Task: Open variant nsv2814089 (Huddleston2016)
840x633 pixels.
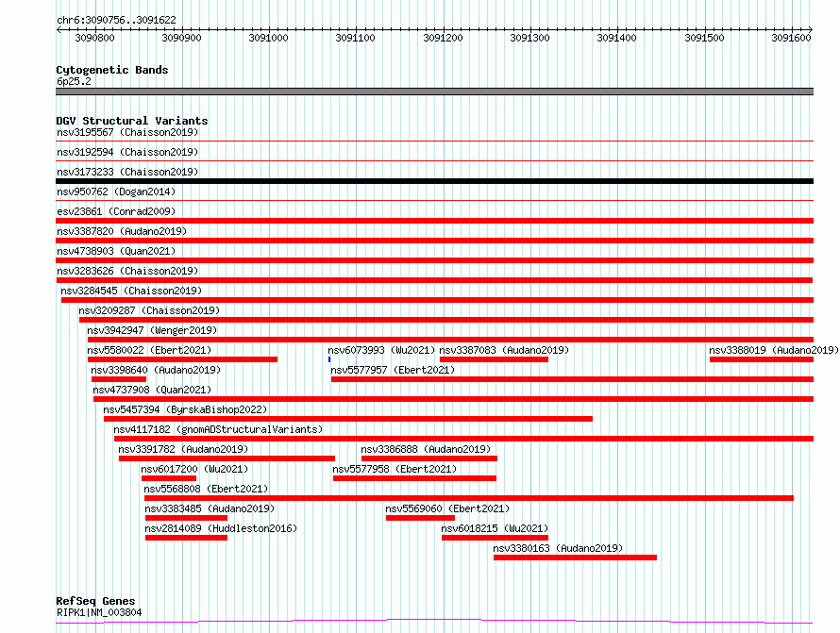Action: click(x=221, y=528)
